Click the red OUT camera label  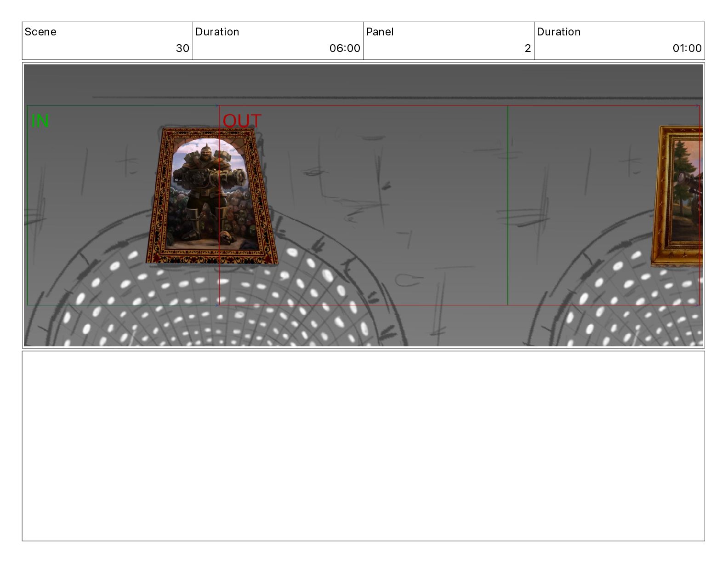[242, 121]
